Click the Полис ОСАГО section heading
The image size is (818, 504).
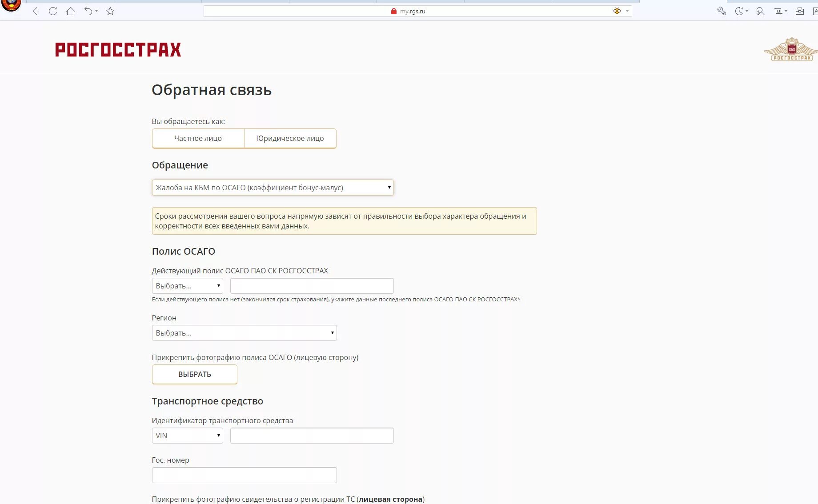click(183, 252)
